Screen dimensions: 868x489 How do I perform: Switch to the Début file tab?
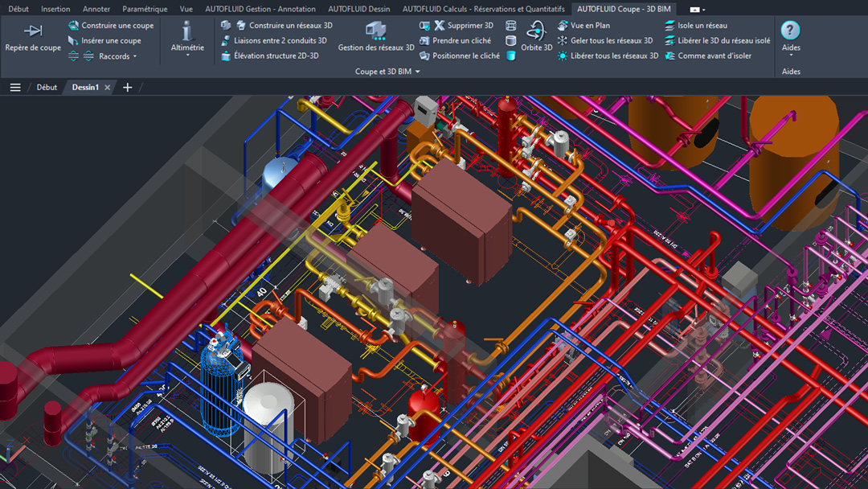click(x=47, y=87)
